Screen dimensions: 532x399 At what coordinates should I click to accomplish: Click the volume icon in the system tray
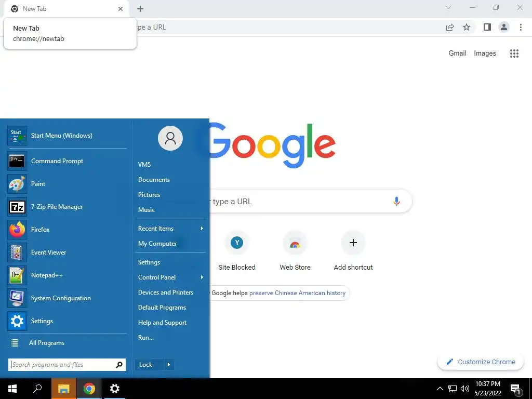pyautogui.click(x=465, y=389)
